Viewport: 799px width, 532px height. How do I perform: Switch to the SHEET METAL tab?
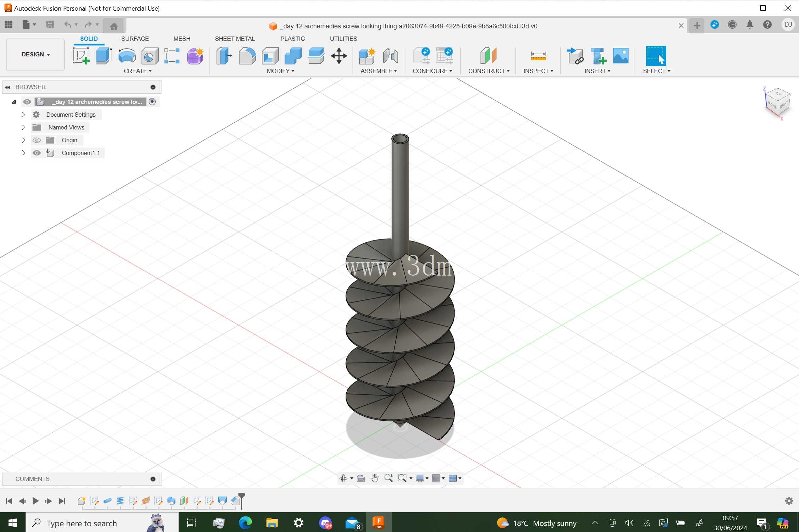click(x=235, y=39)
